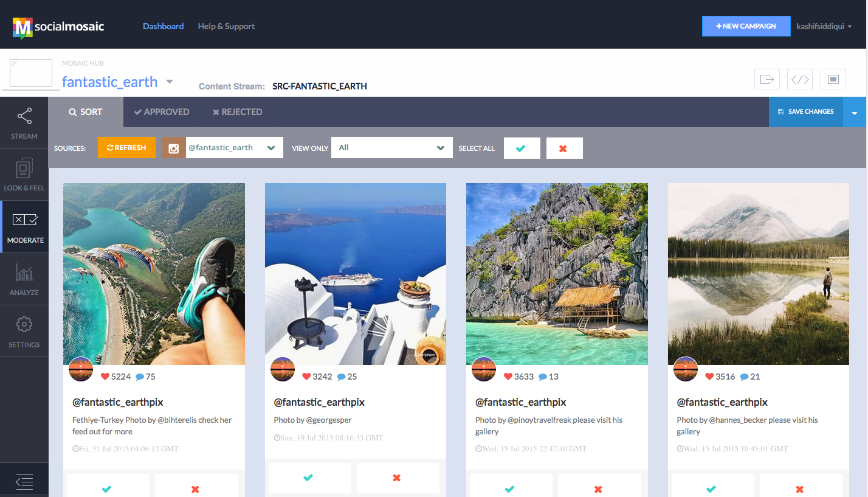The width and height of the screenshot is (868, 497).
Task: Switch to the Approved tab
Action: point(162,112)
